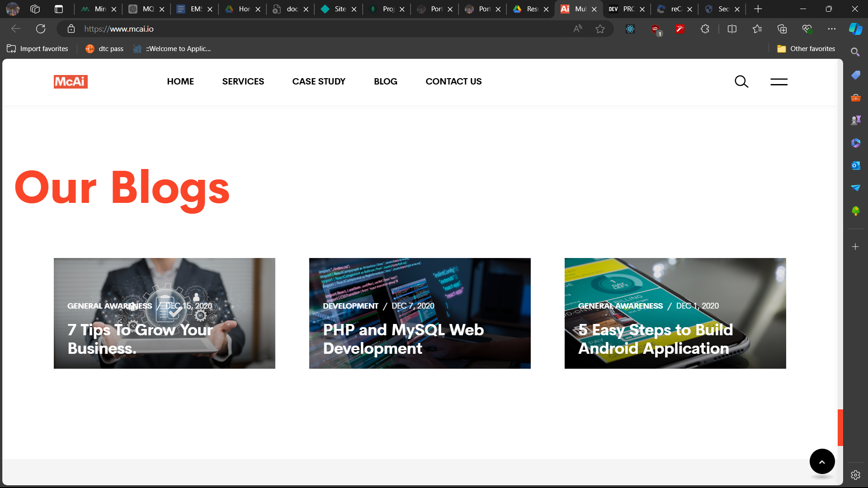The width and height of the screenshot is (868, 488).
Task: Click the Copilot icon in browser toolbar
Action: [855, 29]
